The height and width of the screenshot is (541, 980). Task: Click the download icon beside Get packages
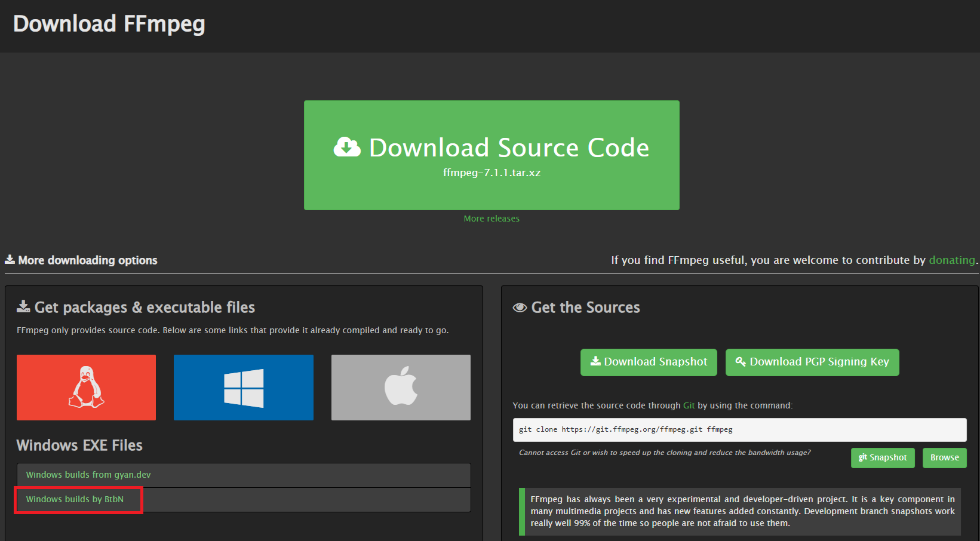(23, 307)
